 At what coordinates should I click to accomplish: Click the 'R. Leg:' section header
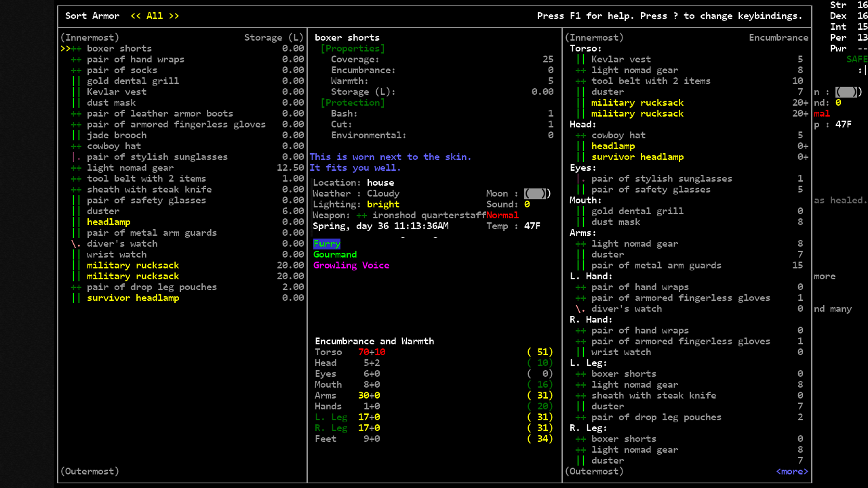pos(589,428)
